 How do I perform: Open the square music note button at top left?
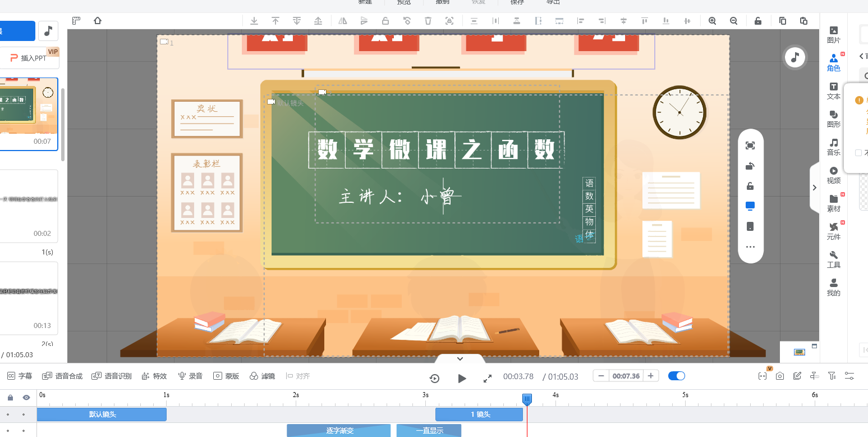tap(48, 31)
